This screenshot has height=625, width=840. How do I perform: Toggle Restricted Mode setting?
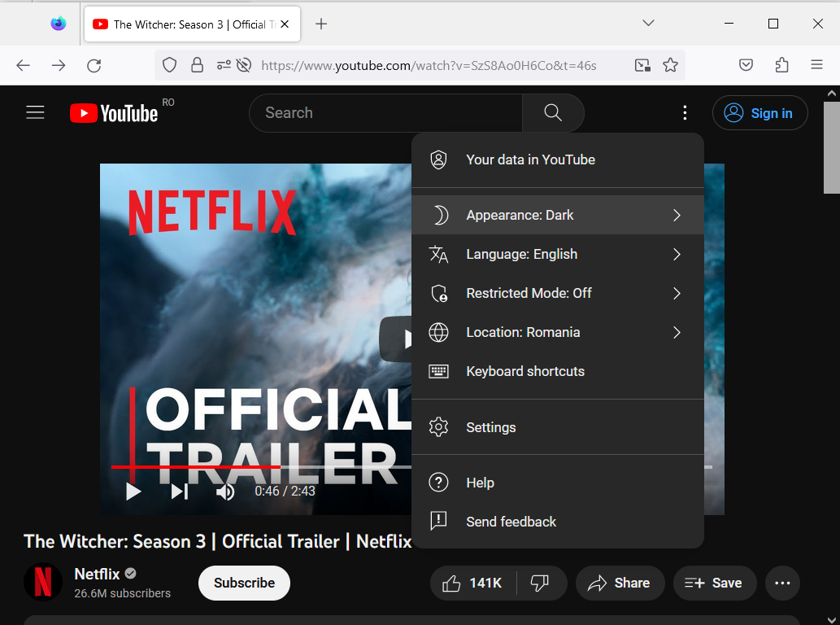click(529, 293)
